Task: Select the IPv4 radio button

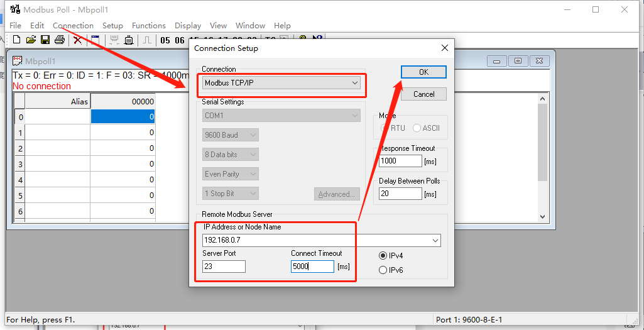Action: (383, 256)
